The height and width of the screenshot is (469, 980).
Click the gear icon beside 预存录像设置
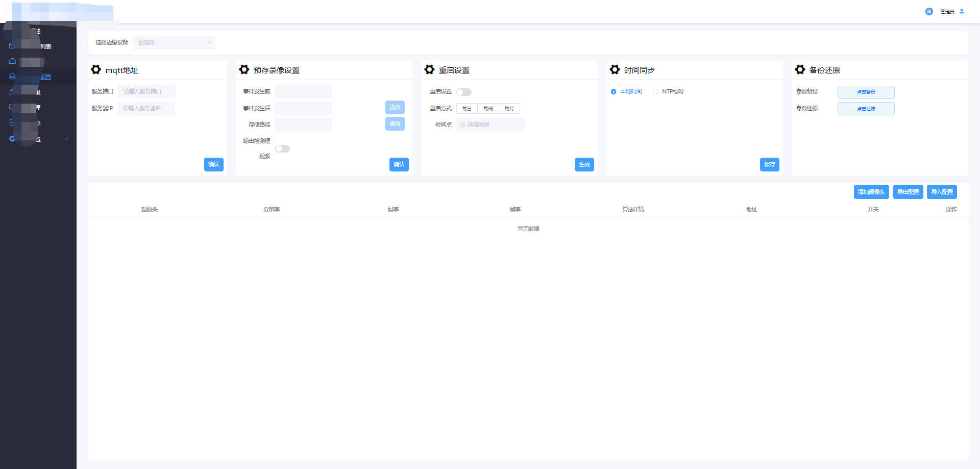point(244,69)
